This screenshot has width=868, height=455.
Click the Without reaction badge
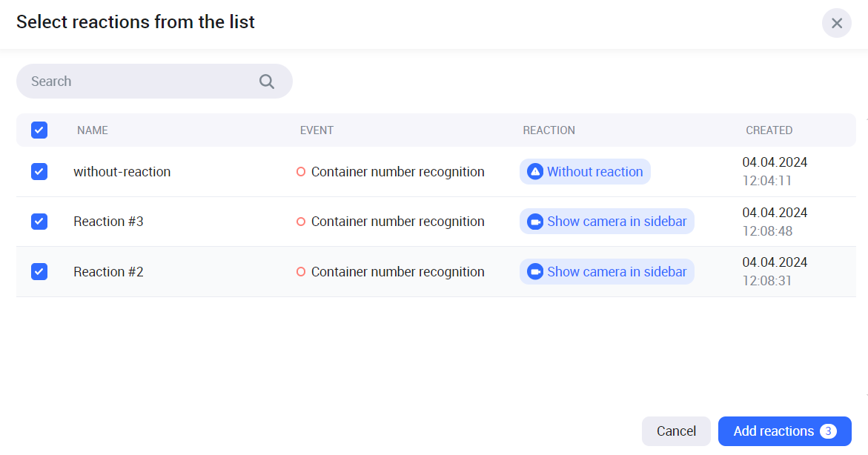(x=585, y=172)
